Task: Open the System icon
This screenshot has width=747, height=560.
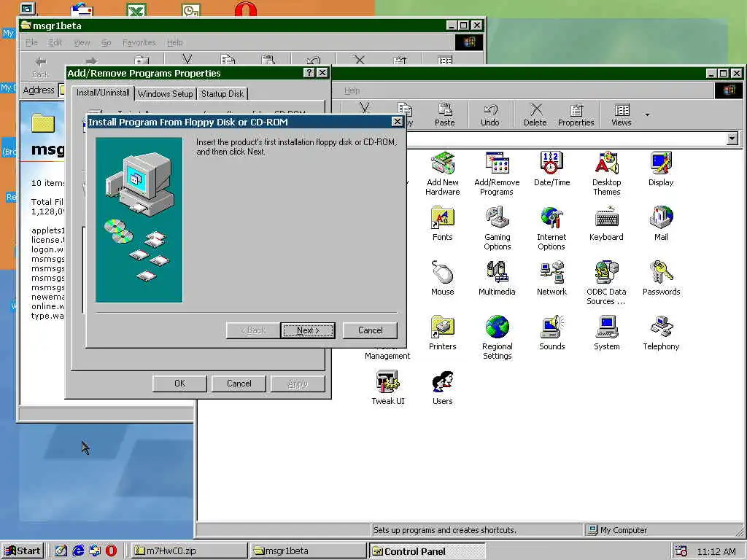Action: pyautogui.click(x=606, y=332)
